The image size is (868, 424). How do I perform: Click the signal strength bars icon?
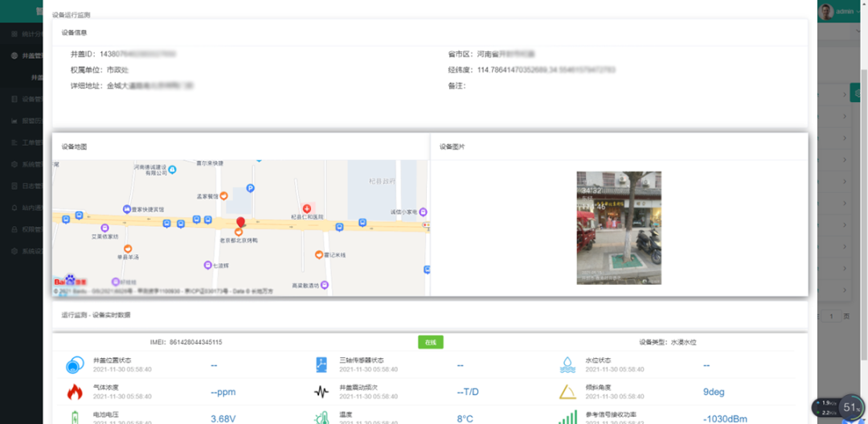pos(567,418)
